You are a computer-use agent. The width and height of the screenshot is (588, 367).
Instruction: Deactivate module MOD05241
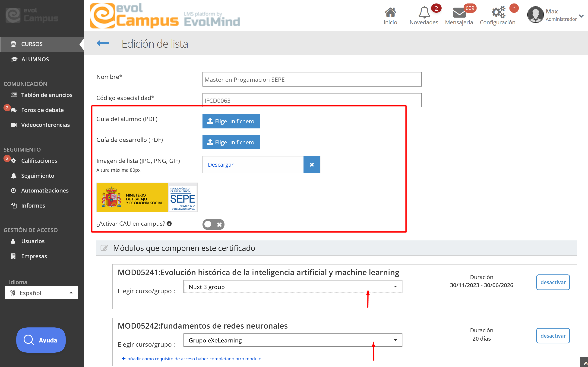pyautogui.click(x=553, y=282)
